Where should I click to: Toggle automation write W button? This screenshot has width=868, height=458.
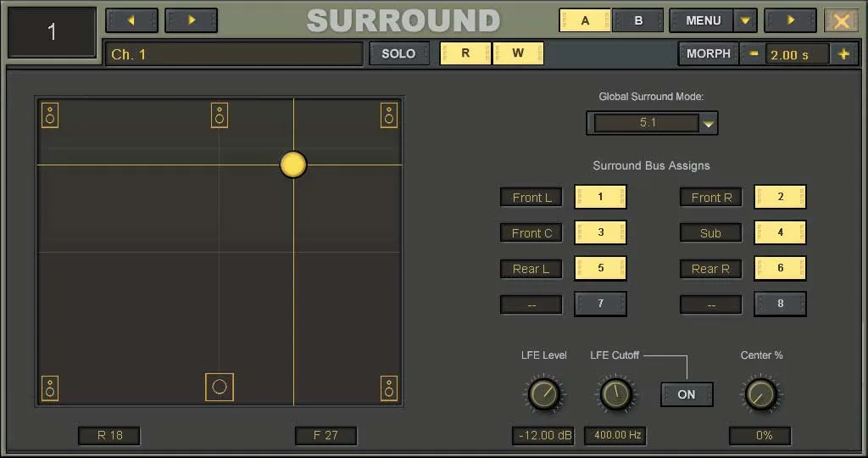pos(518,53)
